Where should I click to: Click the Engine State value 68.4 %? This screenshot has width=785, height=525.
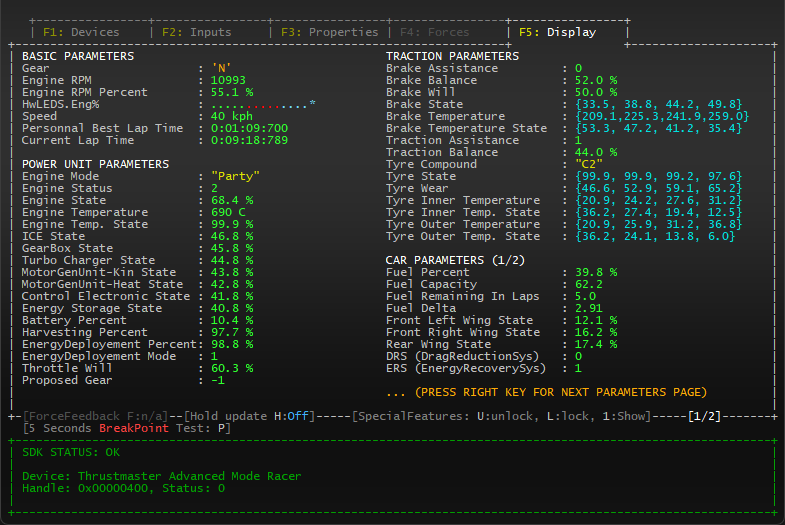point(232,200)
